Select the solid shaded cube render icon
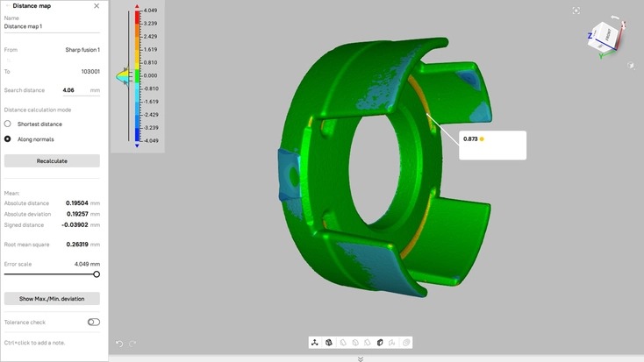Screen dimensions: 644x362 tap(380, 343)
